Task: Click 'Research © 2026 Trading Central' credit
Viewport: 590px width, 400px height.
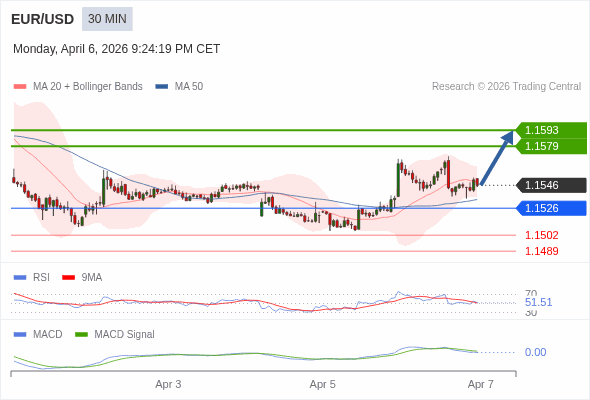Action: coord(506,87)
